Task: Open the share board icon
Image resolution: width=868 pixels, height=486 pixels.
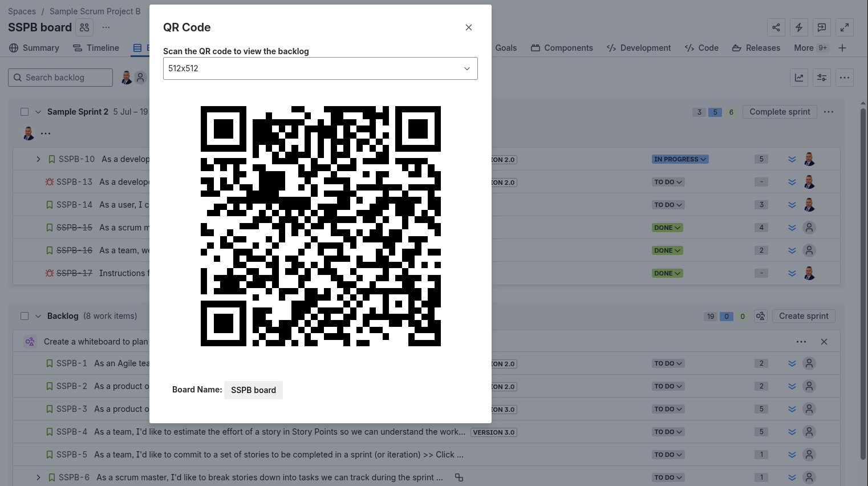Action: pos(776,27)
